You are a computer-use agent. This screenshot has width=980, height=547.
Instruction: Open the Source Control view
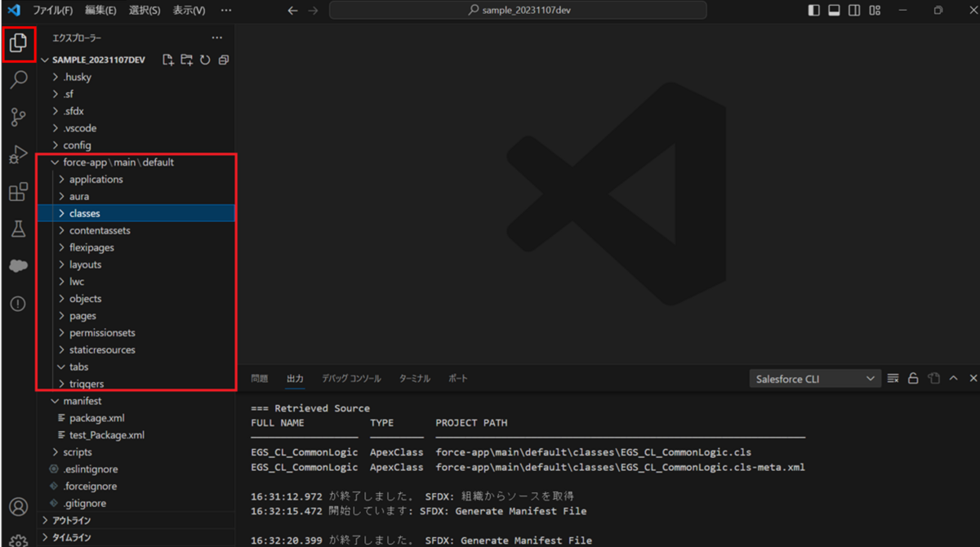[20, 117]
